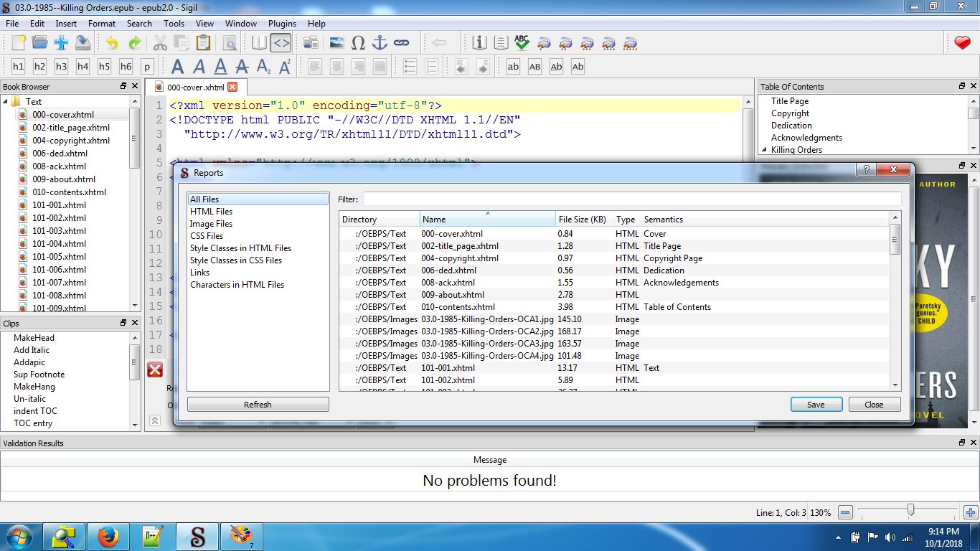Open the Metadata Editor info icon
Viewport: 980px width, 551px height.
(x=479, y=43)
